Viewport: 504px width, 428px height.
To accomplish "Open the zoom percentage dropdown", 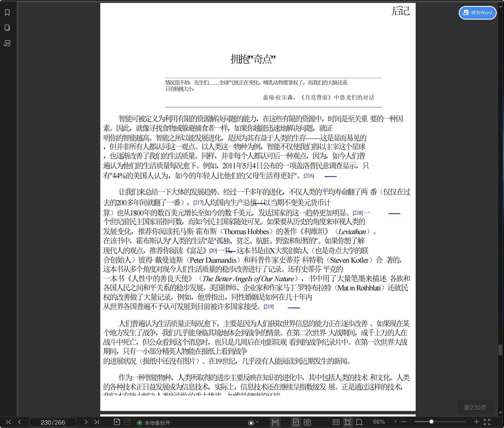I will [x=396, y=422].
